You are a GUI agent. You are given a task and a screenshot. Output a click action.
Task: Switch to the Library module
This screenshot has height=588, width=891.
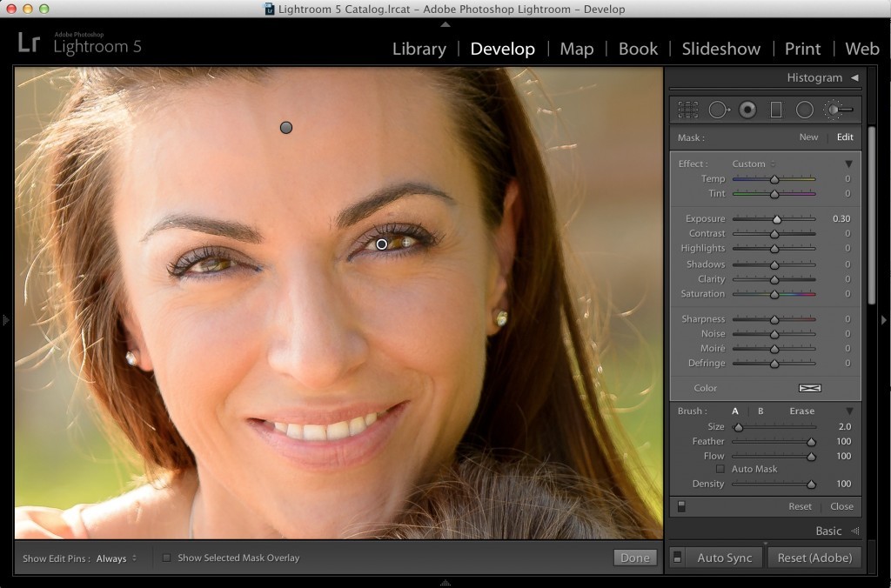pos(419,49)
